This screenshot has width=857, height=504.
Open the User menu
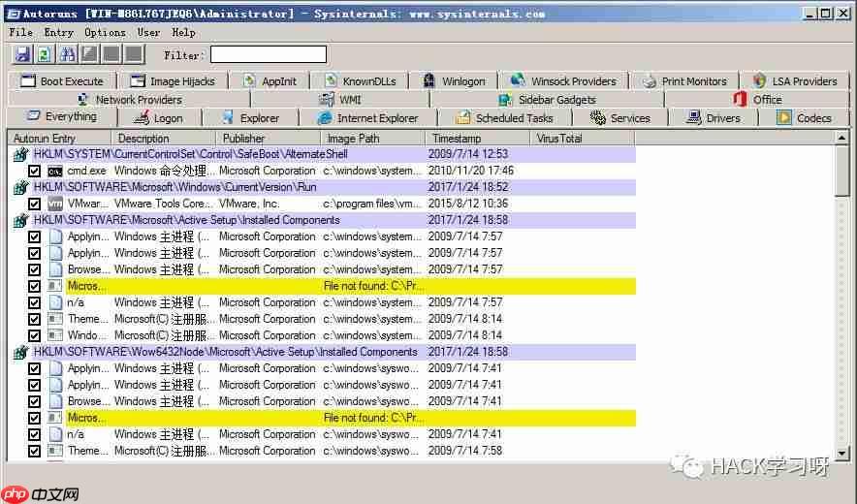(x=148, y=32)
